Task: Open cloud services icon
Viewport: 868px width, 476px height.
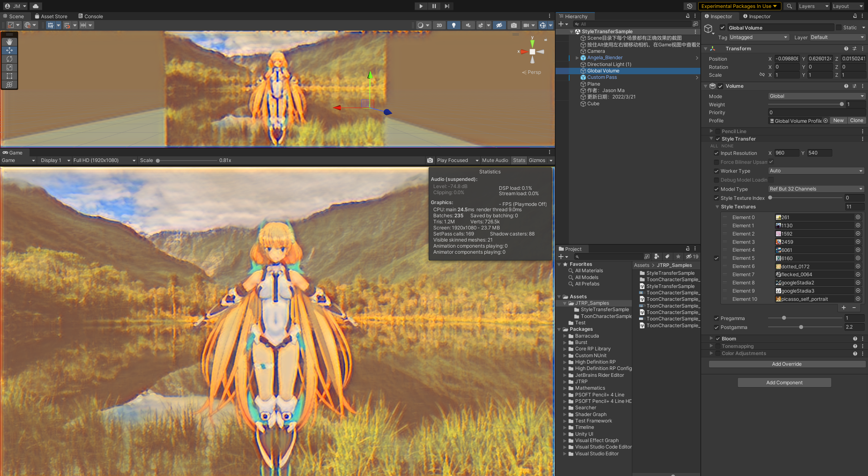Action: click(x=36, y=6)
